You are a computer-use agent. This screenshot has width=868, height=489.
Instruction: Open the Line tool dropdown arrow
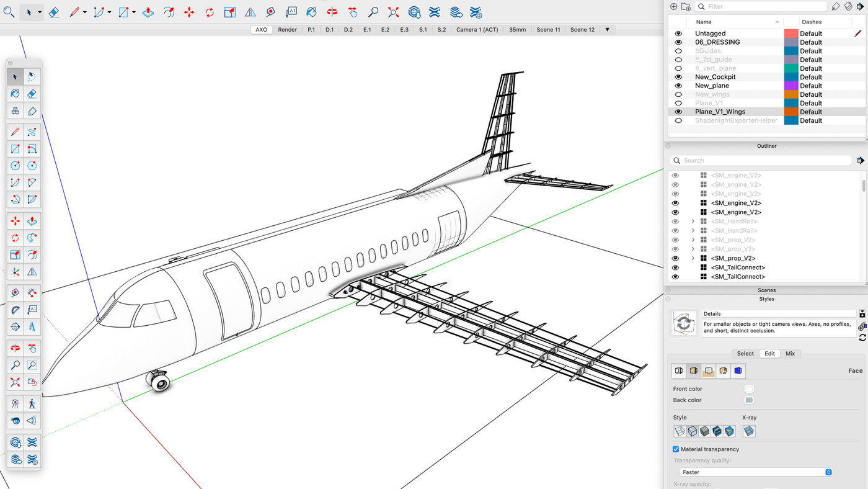[85, 12]
